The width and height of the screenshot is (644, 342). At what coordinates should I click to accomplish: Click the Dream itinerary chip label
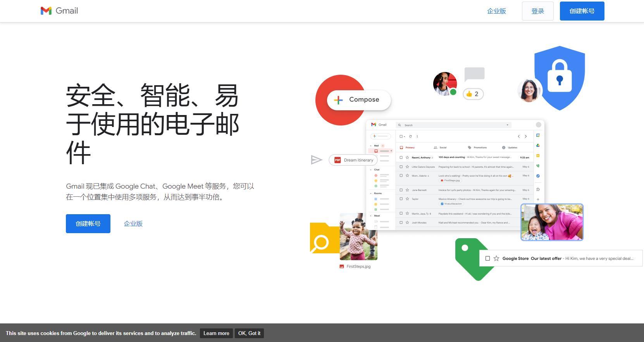(x=358, y=160)
